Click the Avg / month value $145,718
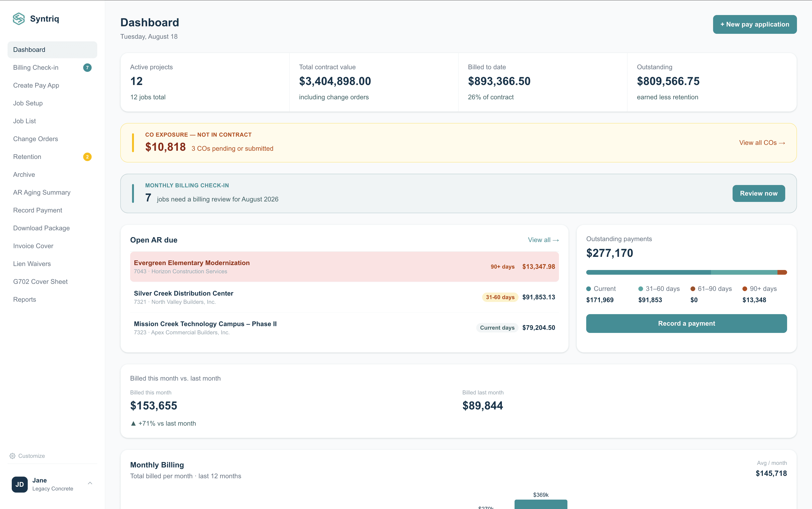Screen dimensions: 812x509 pos(771,474)
